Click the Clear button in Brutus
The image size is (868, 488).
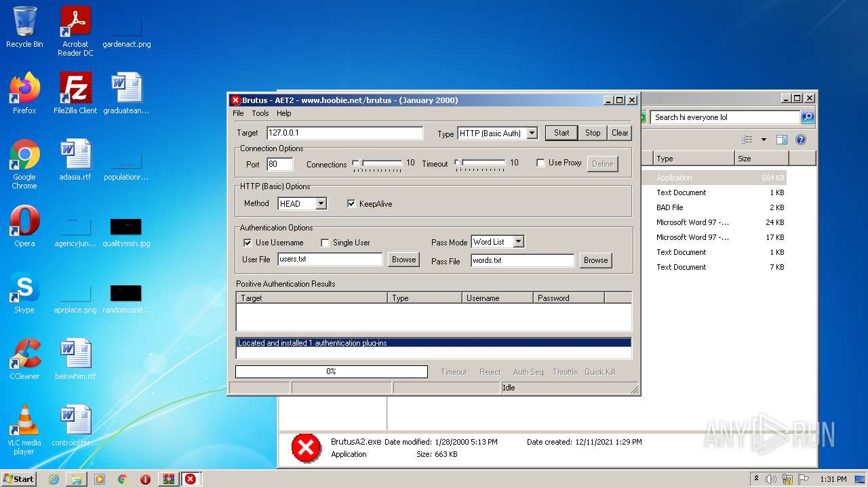tap(620, 133)
